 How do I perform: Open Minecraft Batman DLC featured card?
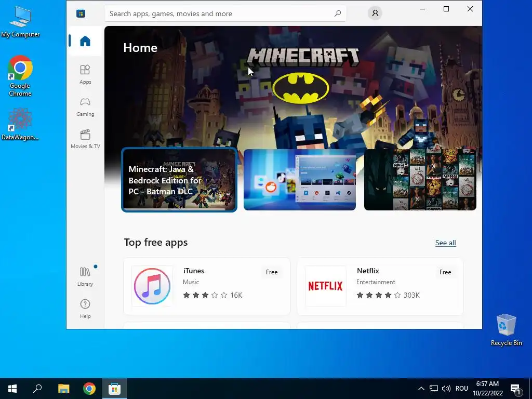point(179,179)
